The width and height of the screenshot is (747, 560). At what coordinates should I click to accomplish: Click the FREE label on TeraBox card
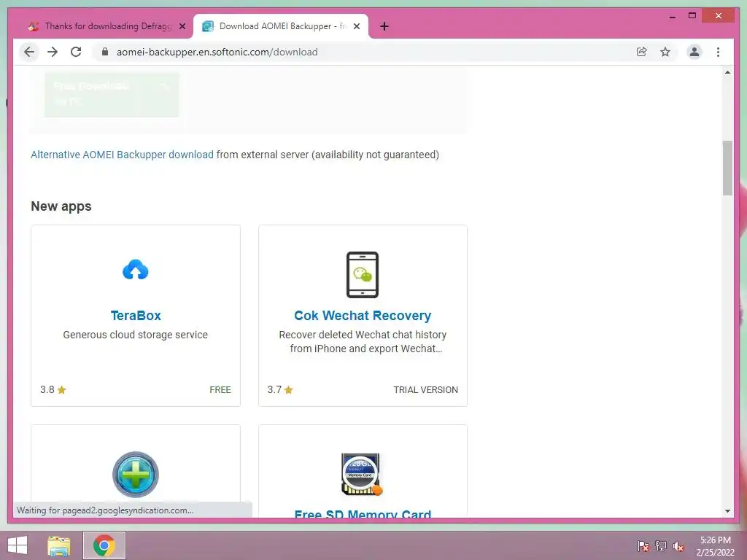[x=220, y=390]
